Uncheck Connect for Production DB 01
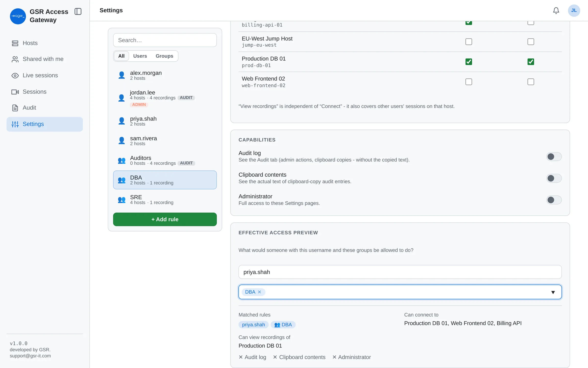 click(468, 62)
